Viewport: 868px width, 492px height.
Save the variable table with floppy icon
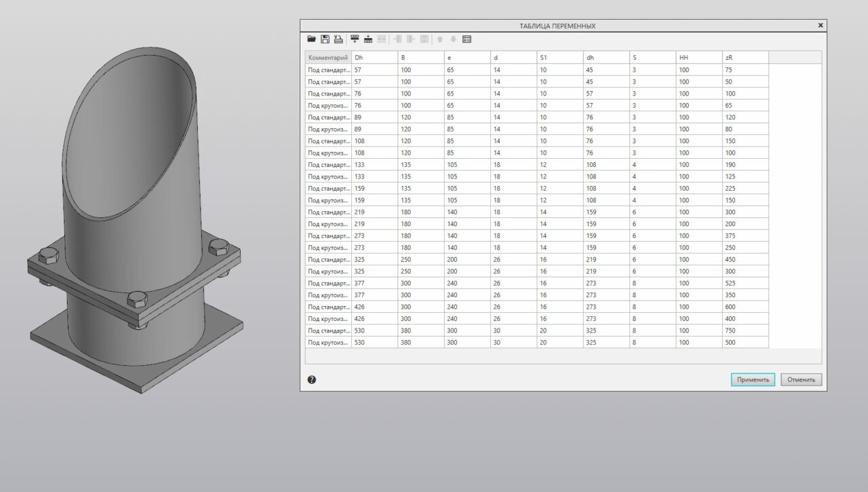(325, 39)
